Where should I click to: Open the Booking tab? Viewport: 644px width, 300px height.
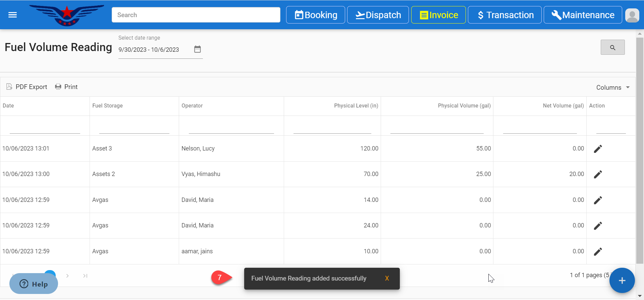[x=315, y=15]
